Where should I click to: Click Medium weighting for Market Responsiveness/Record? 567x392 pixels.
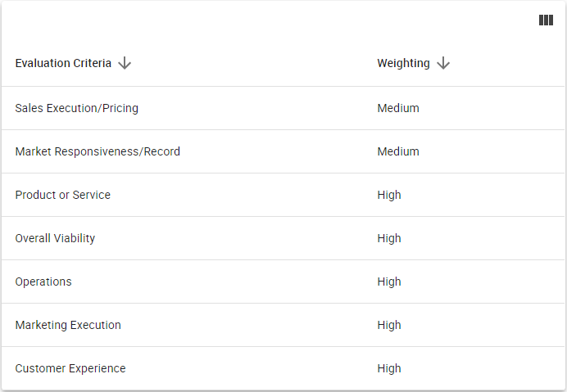[398, 151]
